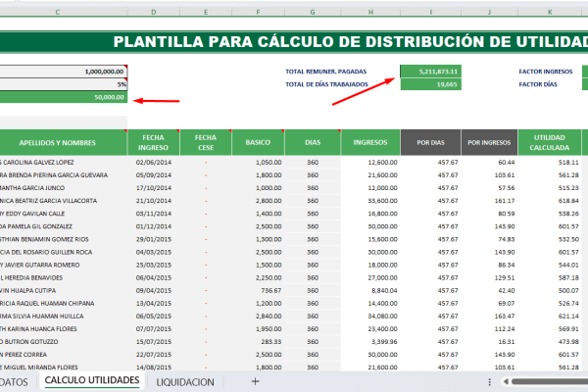
Task: Click the POR DIAS header cell
Action: tap(430, 142)
